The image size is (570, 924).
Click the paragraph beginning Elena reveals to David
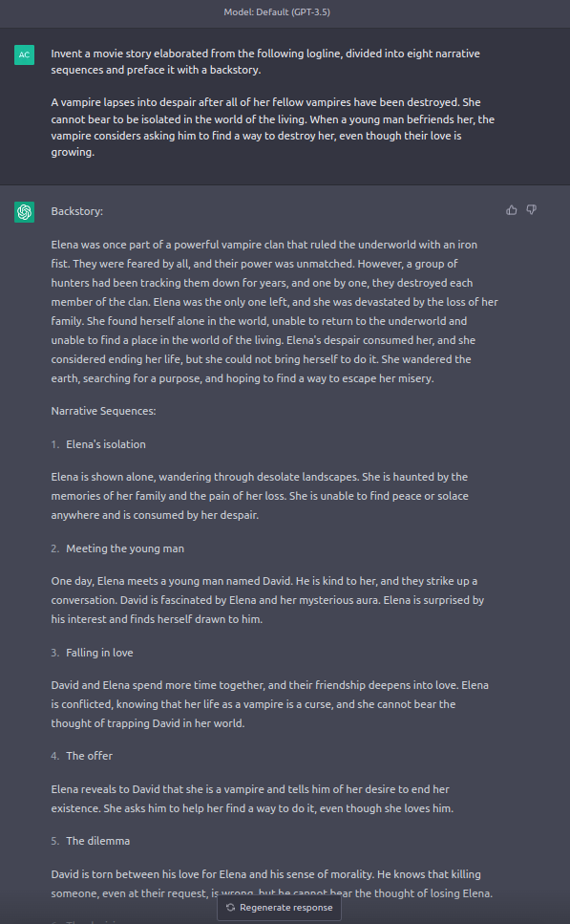253,799
